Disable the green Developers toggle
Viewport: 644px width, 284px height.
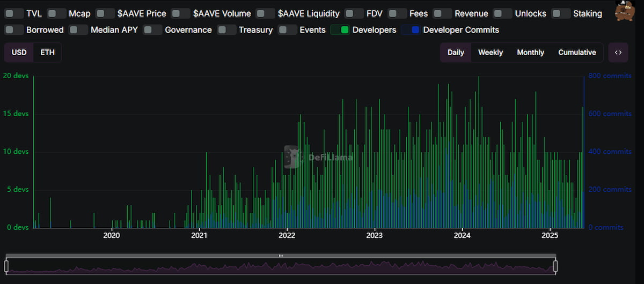(x=340, y=30)
